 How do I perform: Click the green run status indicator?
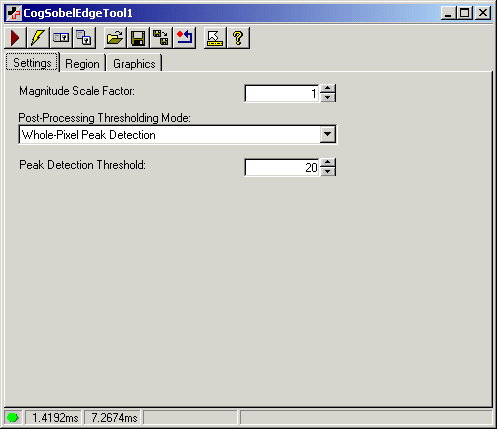point(13,417)
